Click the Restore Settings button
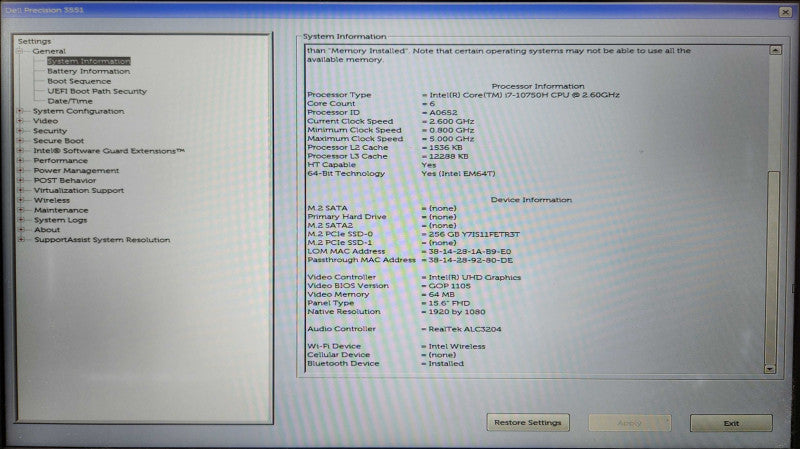800x449 pixels. pos(528,422)
